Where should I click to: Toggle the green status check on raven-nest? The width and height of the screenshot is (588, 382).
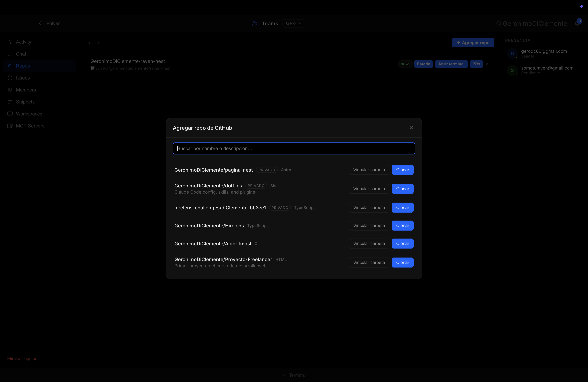coord(405,64)
